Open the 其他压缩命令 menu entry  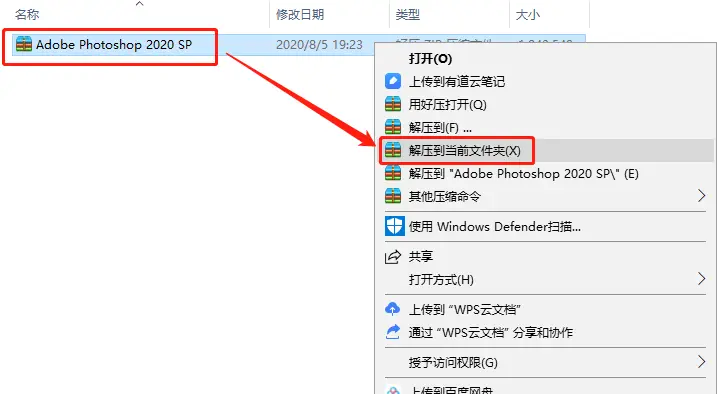(445, 197)
